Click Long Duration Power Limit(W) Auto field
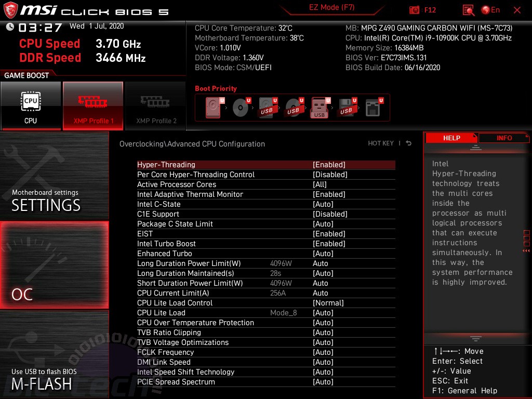This screenshot has height=399, width=532. (x=320, y=263)
